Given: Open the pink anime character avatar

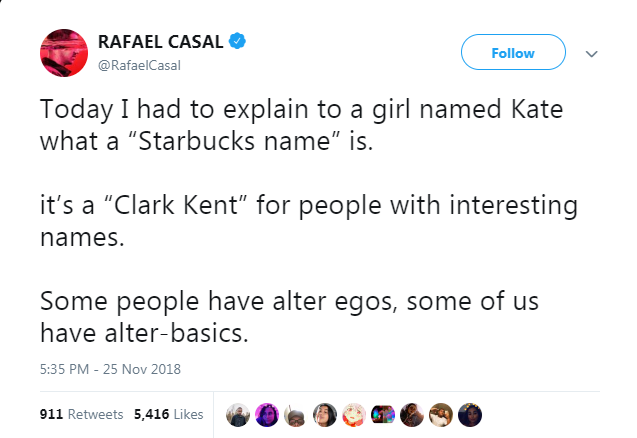Looking at the screenshot, I should [355, 413].
